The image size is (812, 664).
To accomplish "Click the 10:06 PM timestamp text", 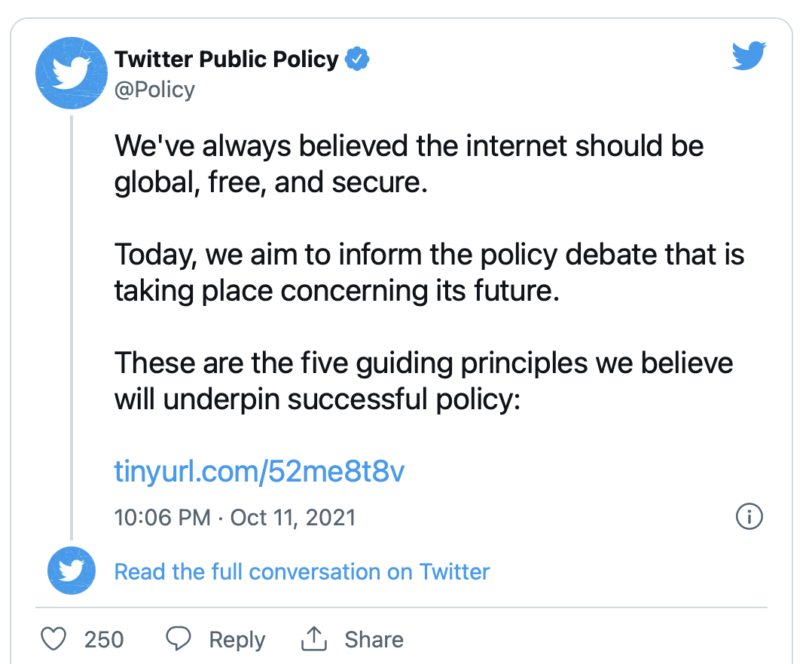I will point(162,517).
